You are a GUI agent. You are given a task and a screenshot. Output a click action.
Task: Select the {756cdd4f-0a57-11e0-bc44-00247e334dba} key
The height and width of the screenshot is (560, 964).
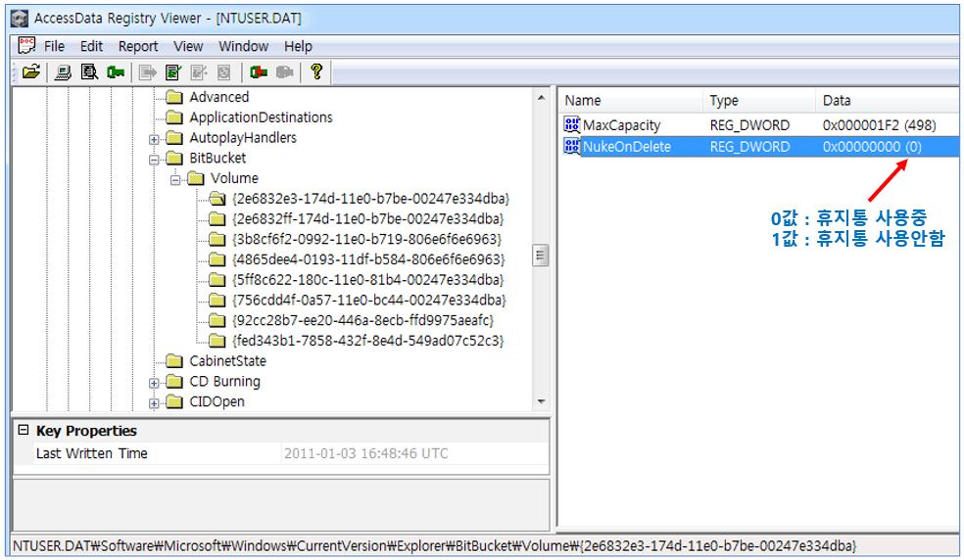click(x=369, y=300)
